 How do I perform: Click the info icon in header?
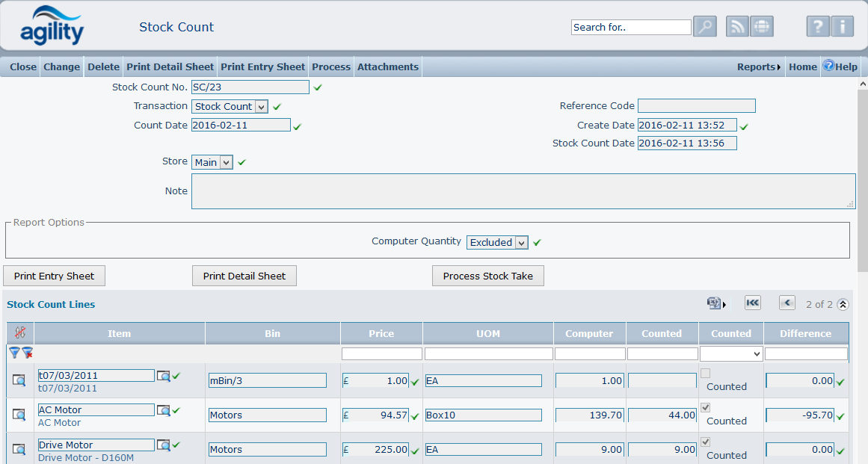pyautogui.click(x=842, y=27)
